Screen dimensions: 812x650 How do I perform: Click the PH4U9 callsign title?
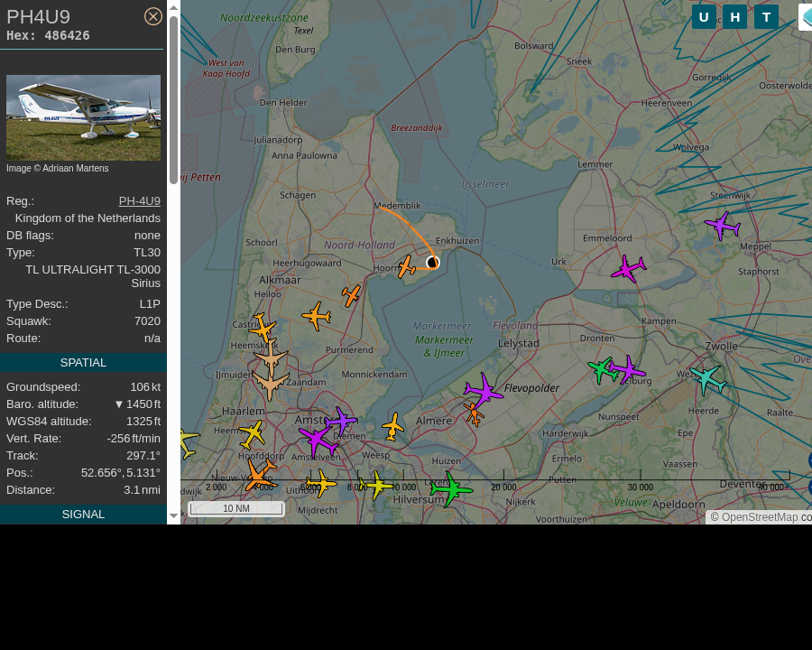[38, 17]
